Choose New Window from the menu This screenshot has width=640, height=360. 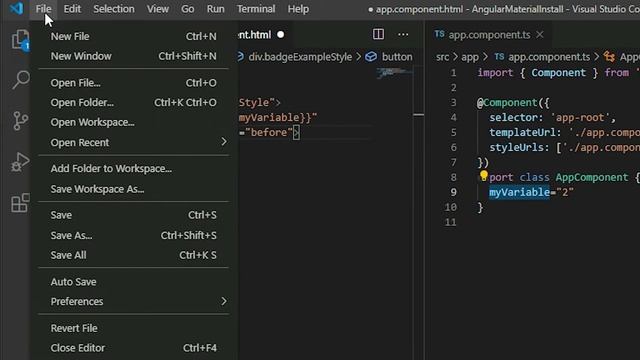133,56
